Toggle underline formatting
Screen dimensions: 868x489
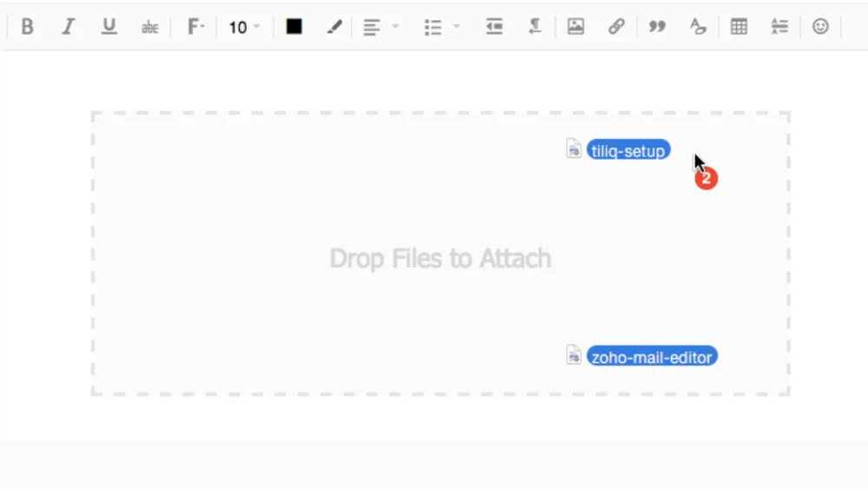109,27
